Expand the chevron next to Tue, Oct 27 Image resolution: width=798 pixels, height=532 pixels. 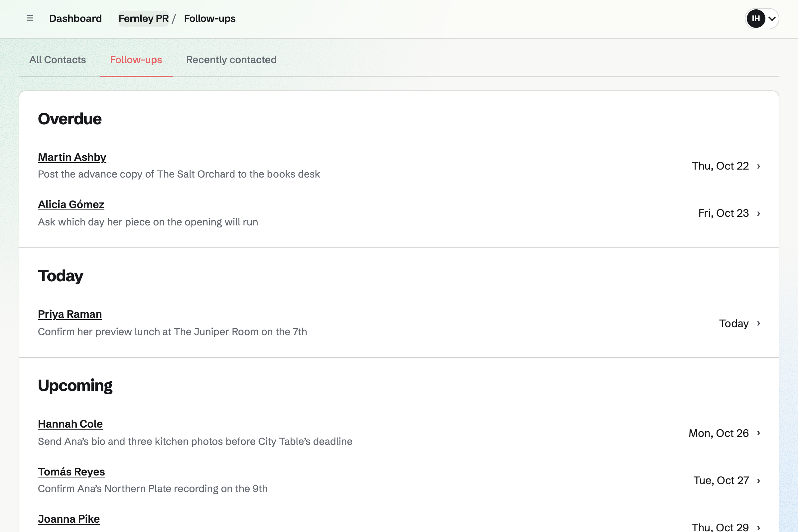coord(759,481)
